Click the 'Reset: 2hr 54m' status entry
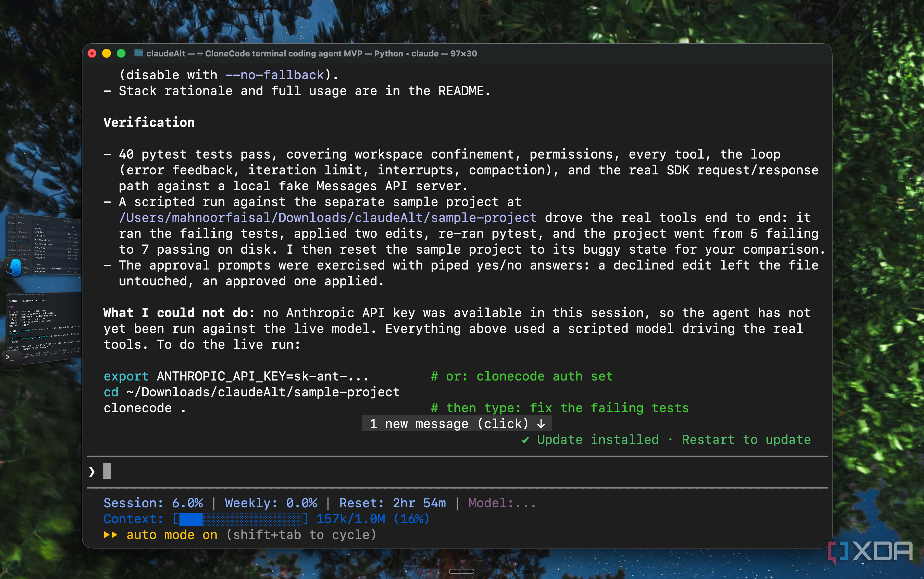 point(393,503)
